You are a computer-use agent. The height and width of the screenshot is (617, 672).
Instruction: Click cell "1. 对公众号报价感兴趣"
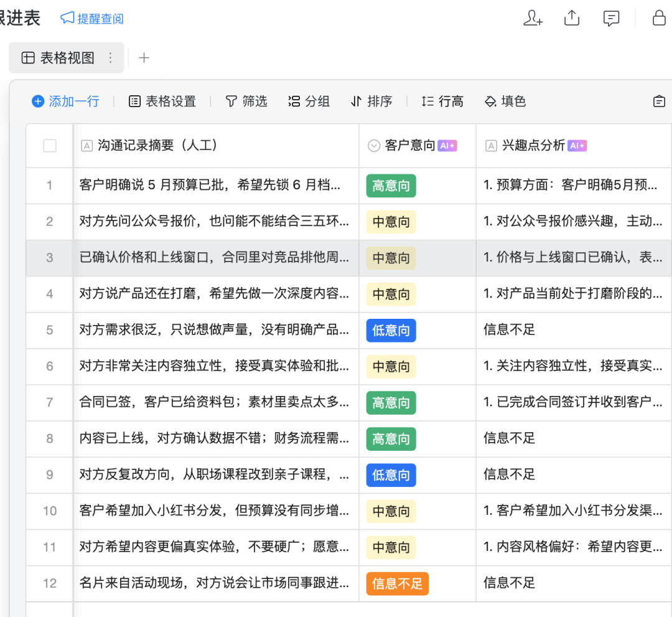(574, 222)
